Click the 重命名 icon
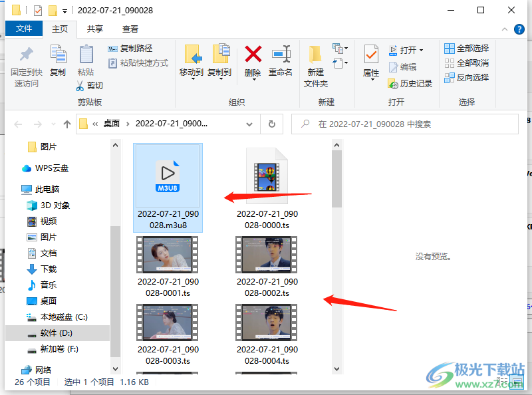 tap(281, 54)
